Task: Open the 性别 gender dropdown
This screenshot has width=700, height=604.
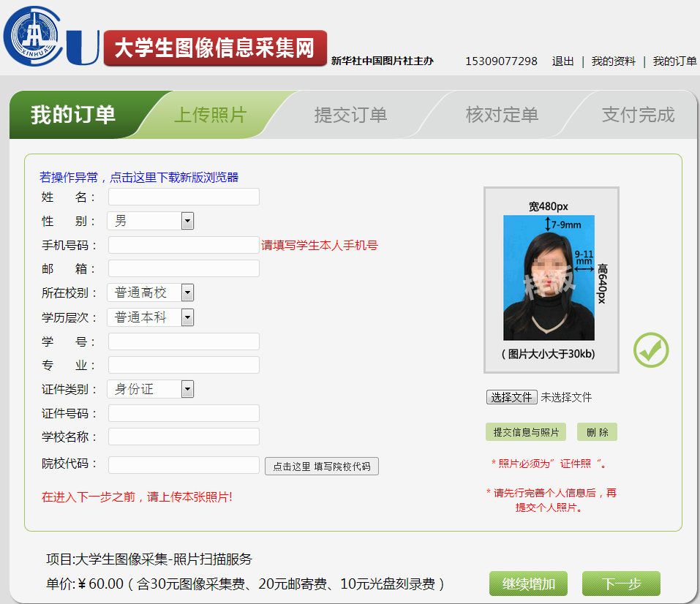Action: click(x=151, y=221)
